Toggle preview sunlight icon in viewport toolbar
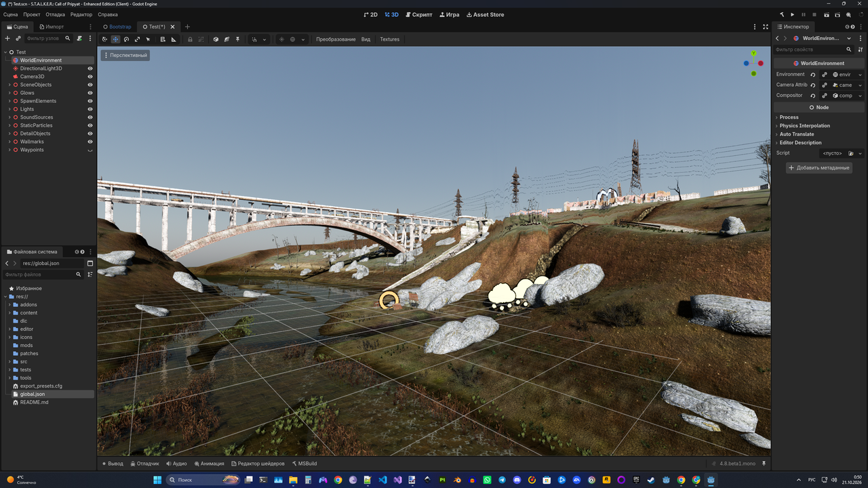This screenshot has width=868, height=488. (281, 39)
